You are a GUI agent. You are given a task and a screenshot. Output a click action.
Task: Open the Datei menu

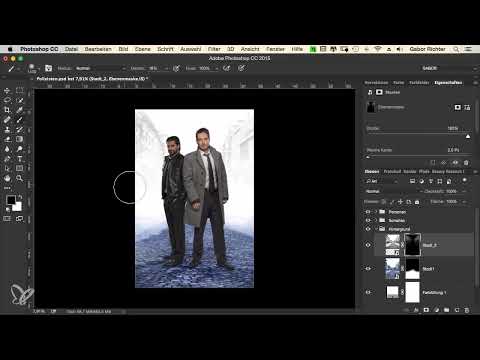click(x=71, y=49)
